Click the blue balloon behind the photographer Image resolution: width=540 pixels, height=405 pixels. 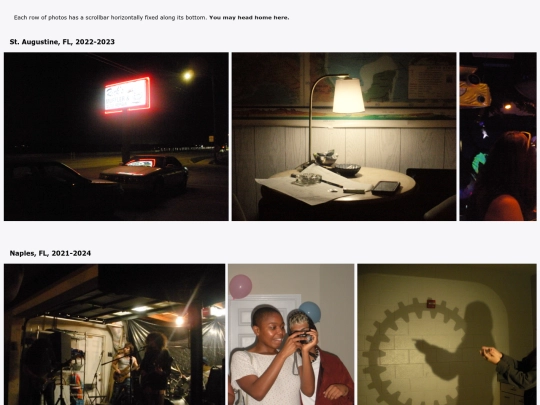point(311,311)
